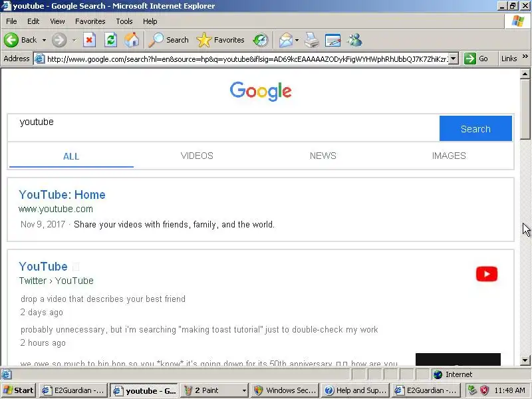Image resolution: width=532 pixels, height=399 pixels.
Task: Click the Twitter › YouTube breadcrumb
Action: click(57, 281)
